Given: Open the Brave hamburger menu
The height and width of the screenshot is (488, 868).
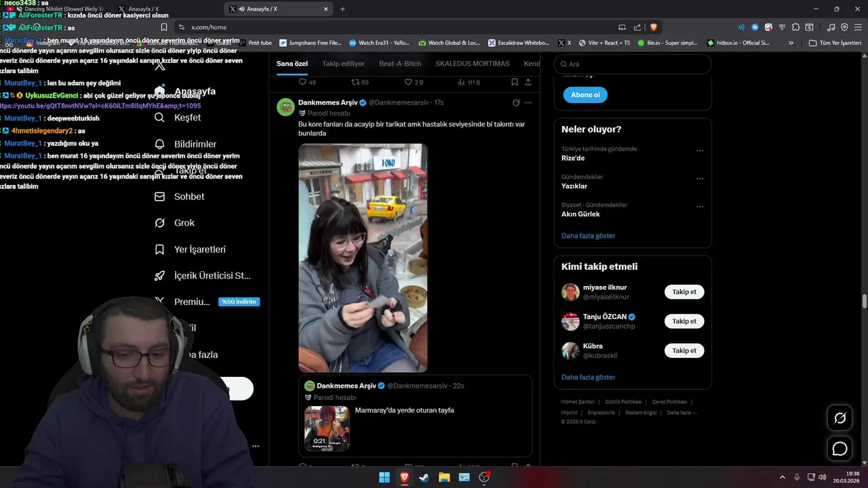Looking at the screenshot, I should (857, 27).
